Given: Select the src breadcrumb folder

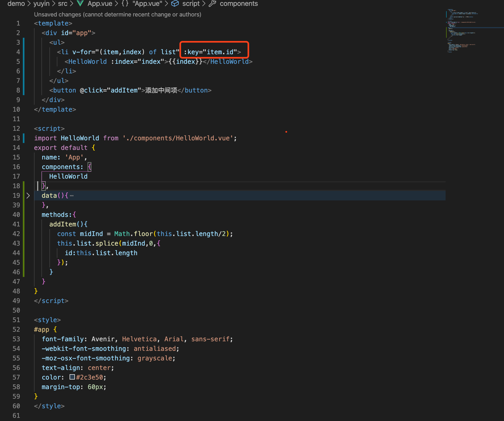Looking at the screenshot, I should [x=63, y=3].
